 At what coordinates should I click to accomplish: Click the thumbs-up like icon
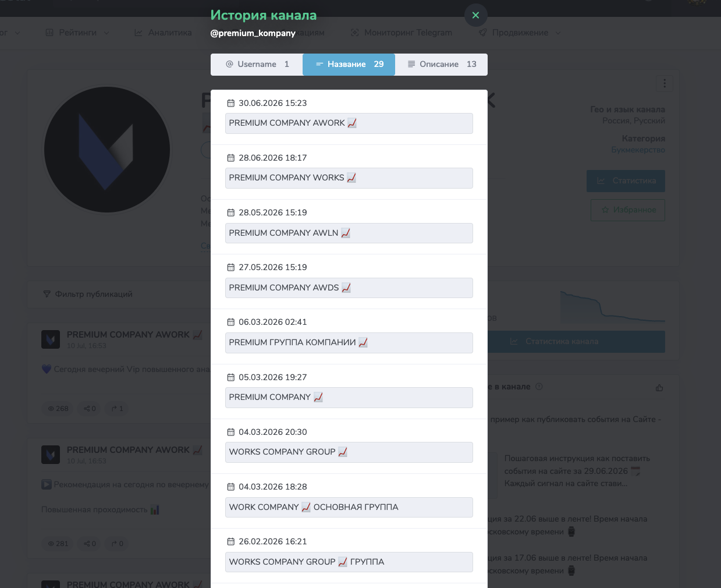(659, 388)
